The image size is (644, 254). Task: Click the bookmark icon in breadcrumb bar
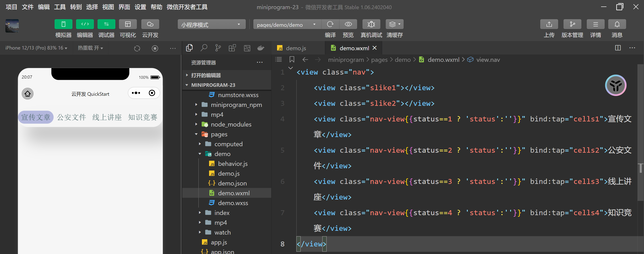(292, 60)
